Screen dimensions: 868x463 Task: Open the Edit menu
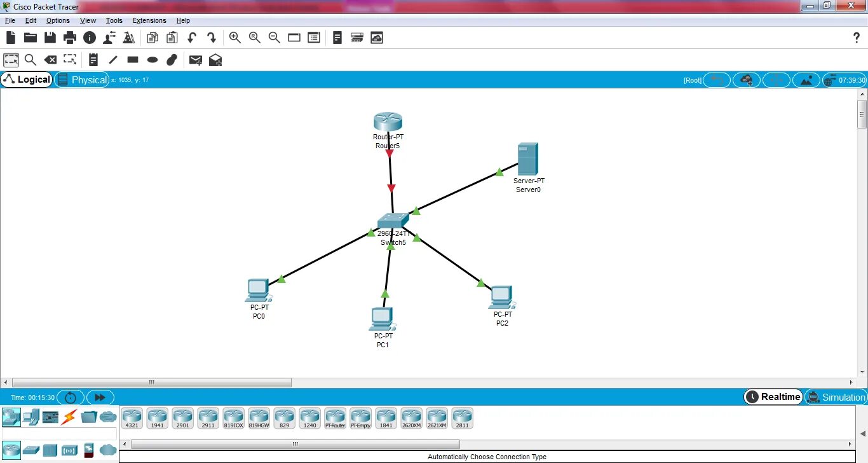tap(31, 20)
